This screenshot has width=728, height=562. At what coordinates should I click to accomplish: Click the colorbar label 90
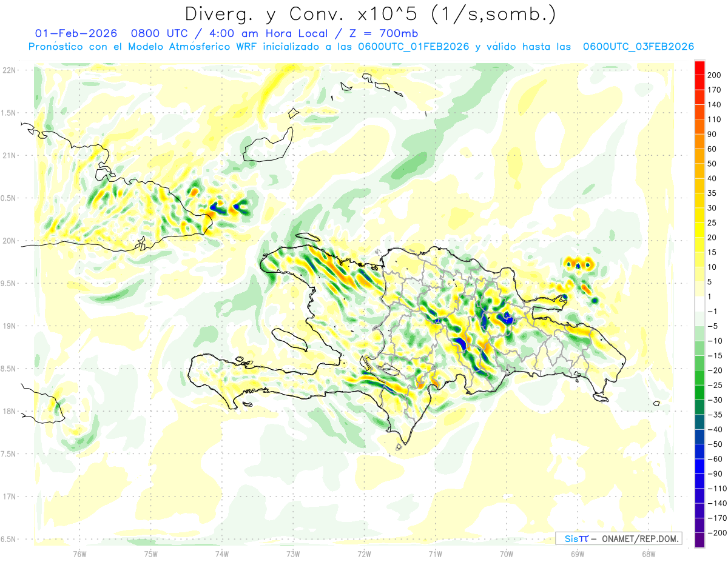pyautogui.click(x=712, y=134)
